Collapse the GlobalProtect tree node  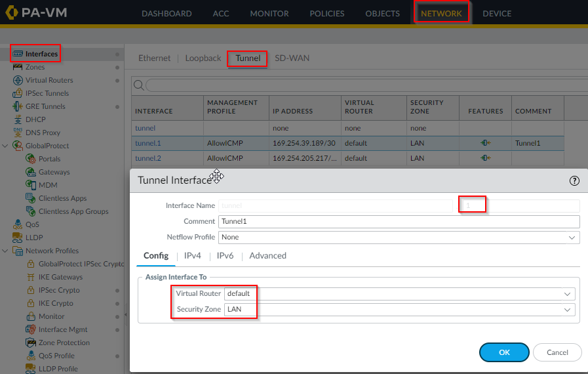5,146
